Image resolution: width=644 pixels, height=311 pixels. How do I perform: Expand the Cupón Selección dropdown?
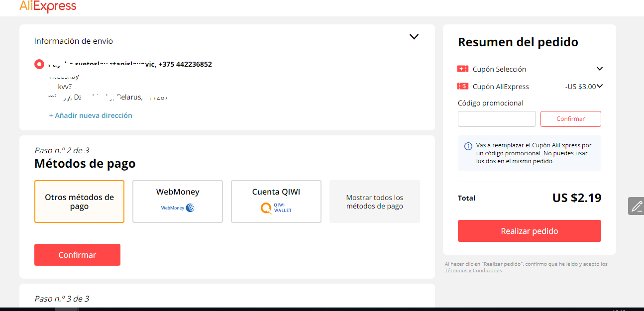[x=600, y=69]
